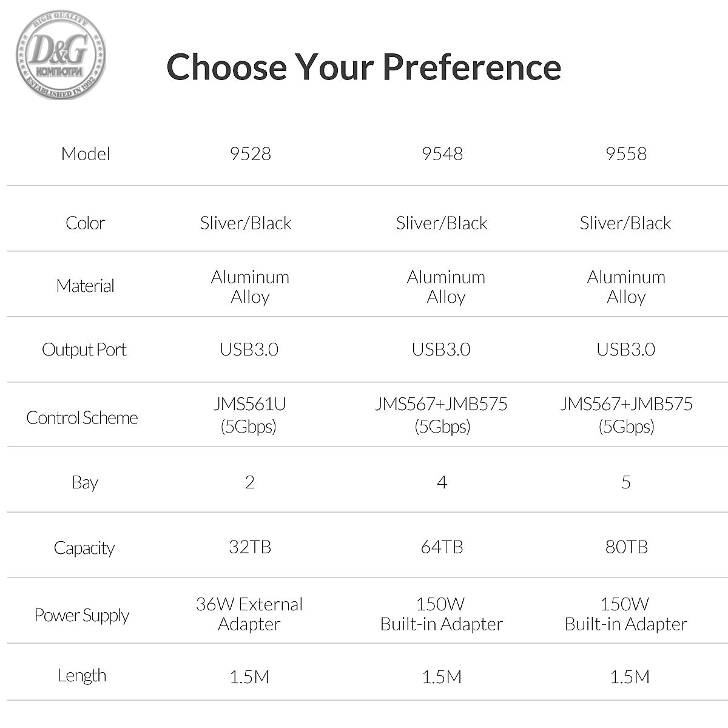Click the D&G company logo
Image resolution: width=728 pixels, height=728 pixels.
point(60,55)
